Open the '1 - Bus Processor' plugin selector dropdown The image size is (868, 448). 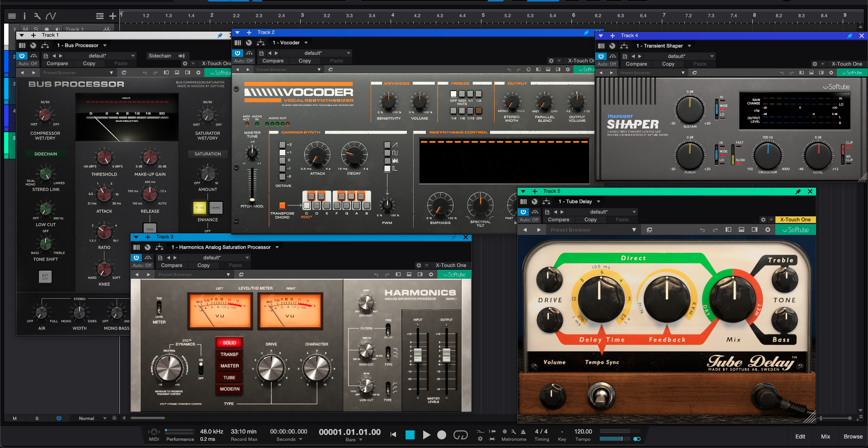click(x=82, y=45)
